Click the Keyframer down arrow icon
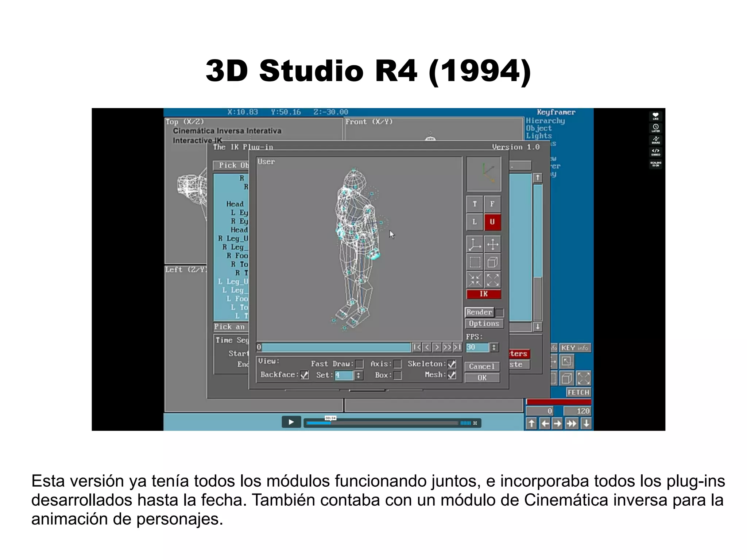The image size is (747, 560). [586, 424]
